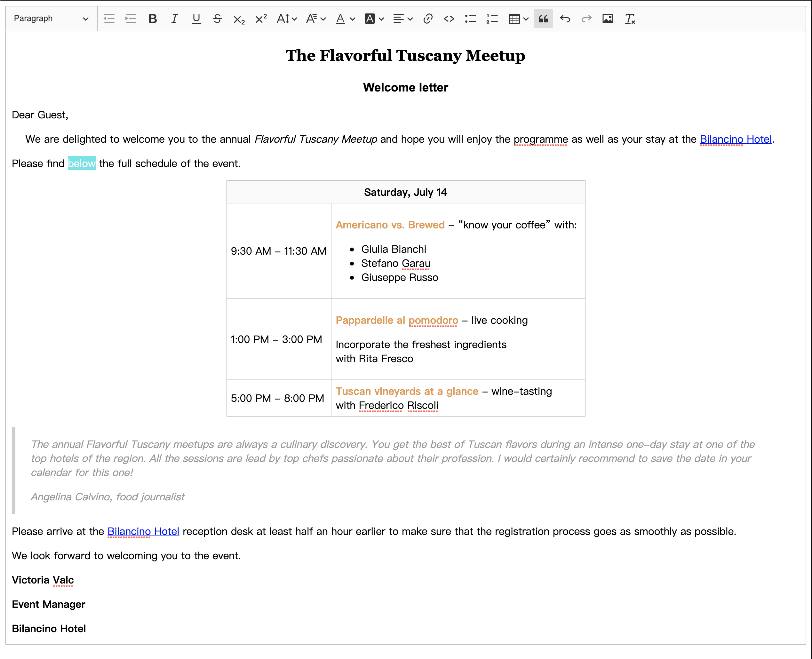Click the Saturday, July 14 table header
Screen dimensions: 812x659
point(405,192)
